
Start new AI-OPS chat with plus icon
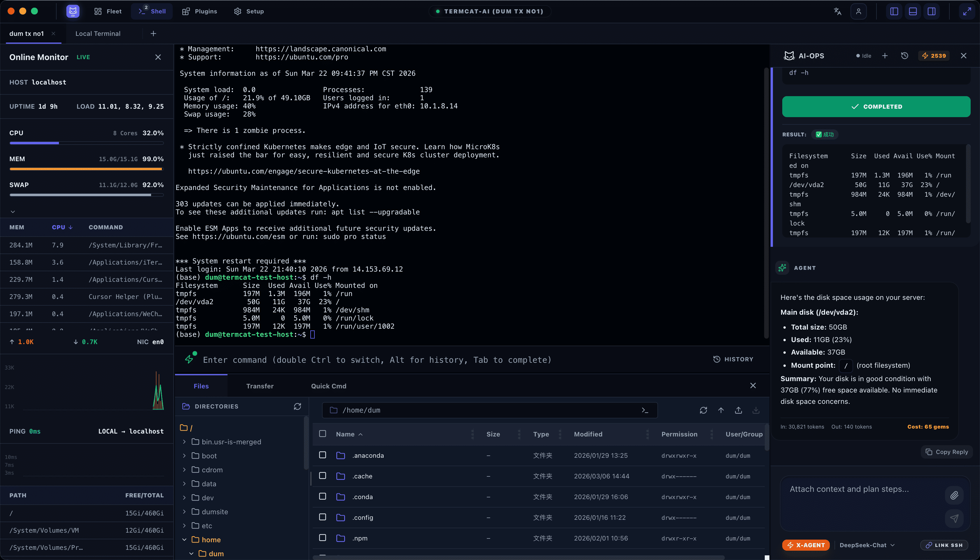click(885, 56)
